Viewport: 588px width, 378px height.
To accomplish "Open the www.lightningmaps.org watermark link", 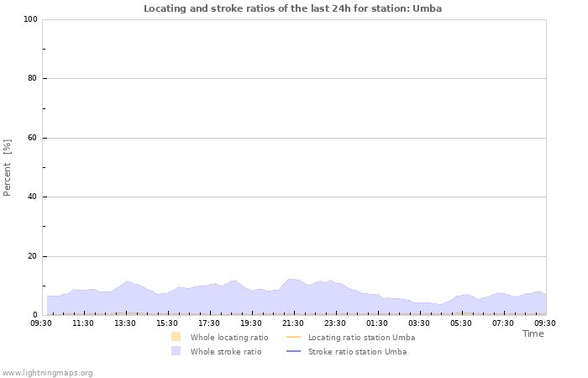I will [47, 372].
